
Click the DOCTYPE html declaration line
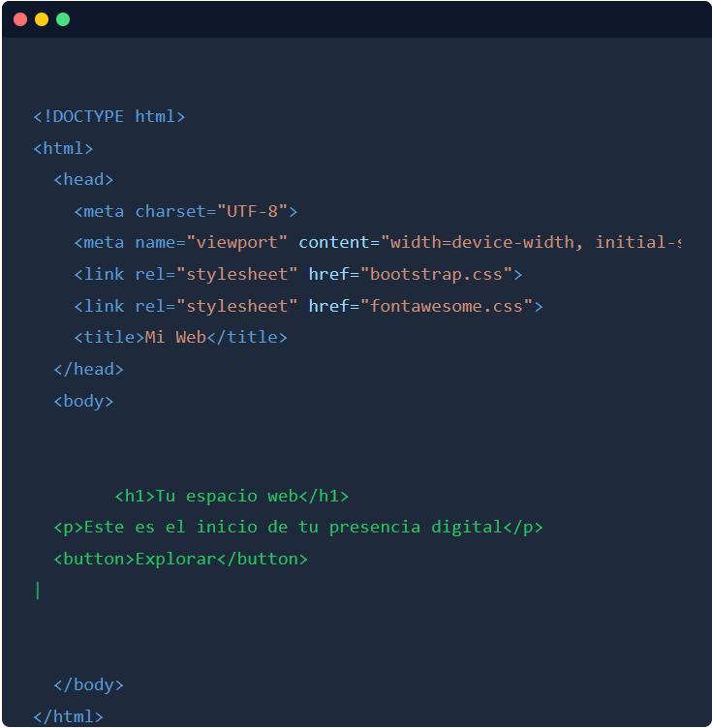pos(108,116)
